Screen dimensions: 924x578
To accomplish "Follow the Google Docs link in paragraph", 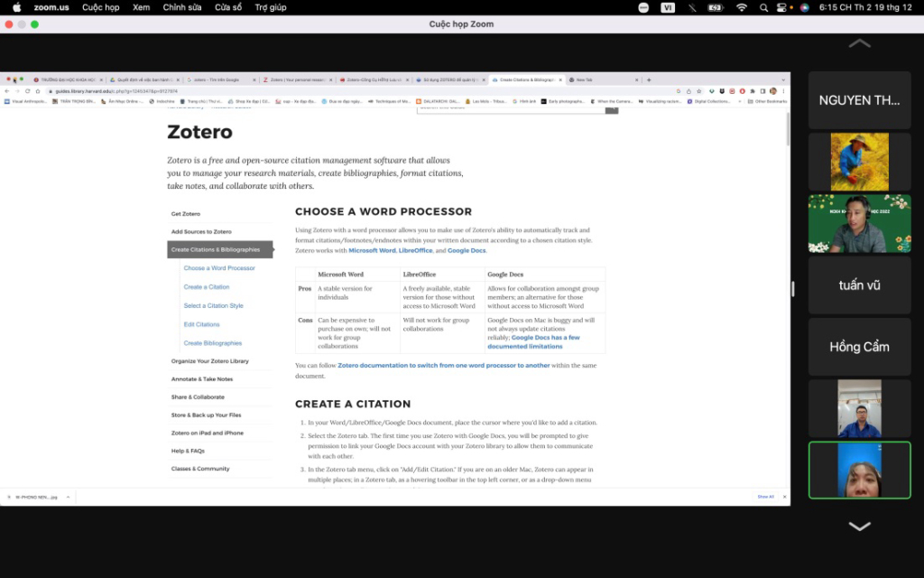I will 467,251.
